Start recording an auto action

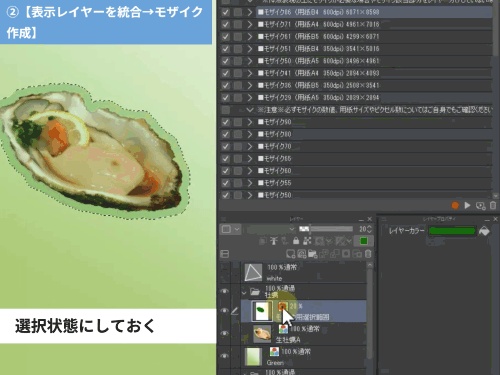[455, 206]
